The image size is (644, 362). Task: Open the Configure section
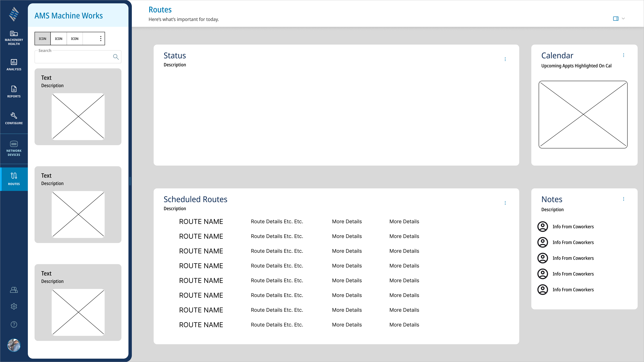click(14, 118)
